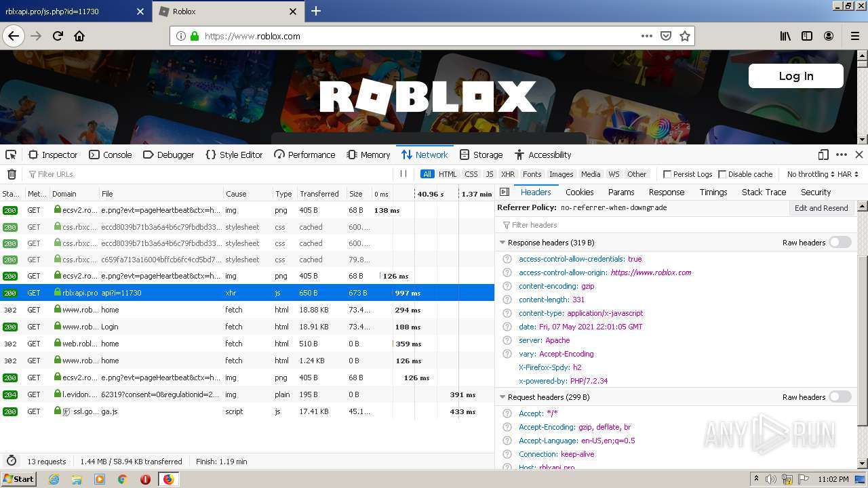Click help icon next to content-type header
Screen dimensions: 868x488
[507, 313]
